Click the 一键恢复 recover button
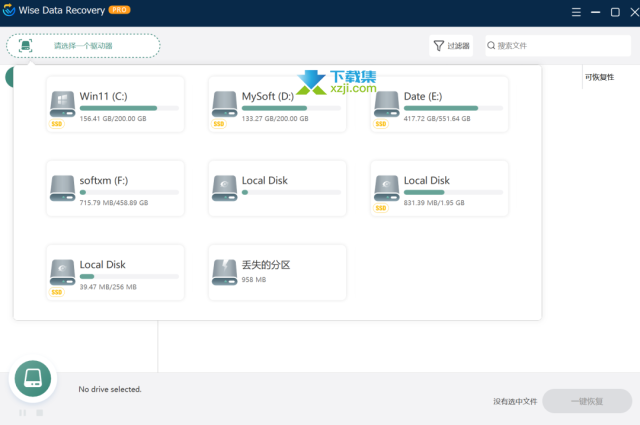Screen dimensions: 640x425 [x=587, y=401]
